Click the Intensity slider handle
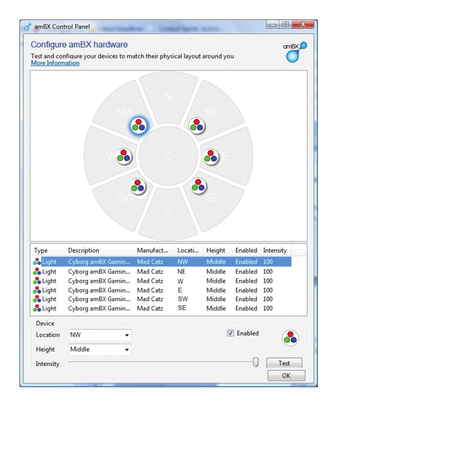The image size is (476, 476). coord(255,362)
